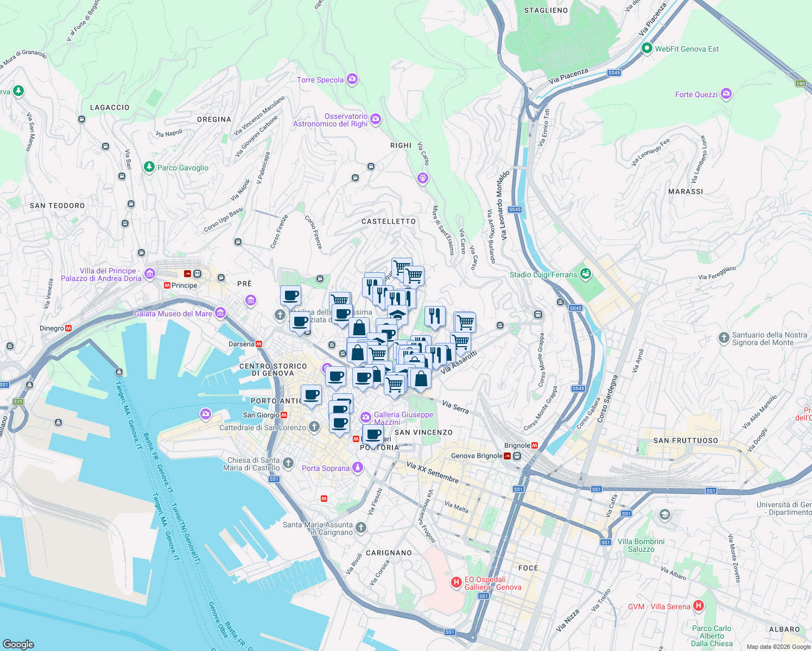Select the Porta Soprana monument icon
Viewport: 812px width, 651px height.
(357, 467)
